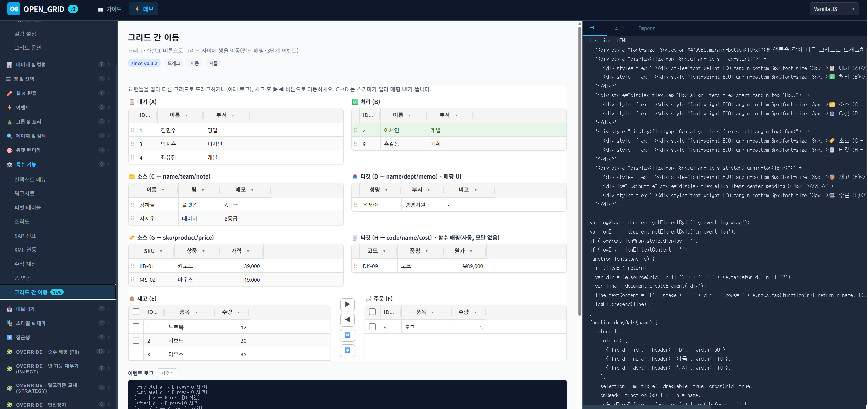Screen dimensions: 868x409
Task: Open 컨텍스트 메뉴 sidebar link
Action: coord(30,179)
